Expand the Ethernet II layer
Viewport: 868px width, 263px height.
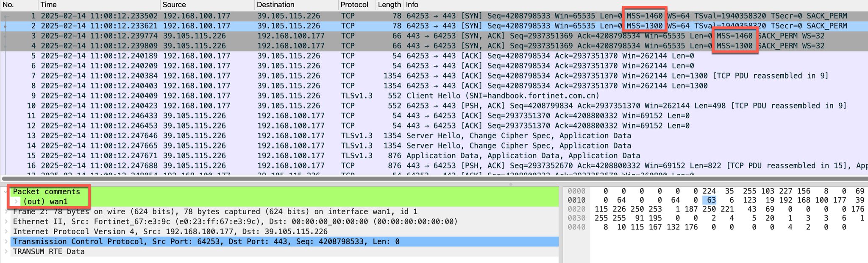pyautogui.click(x=6, y=221)
